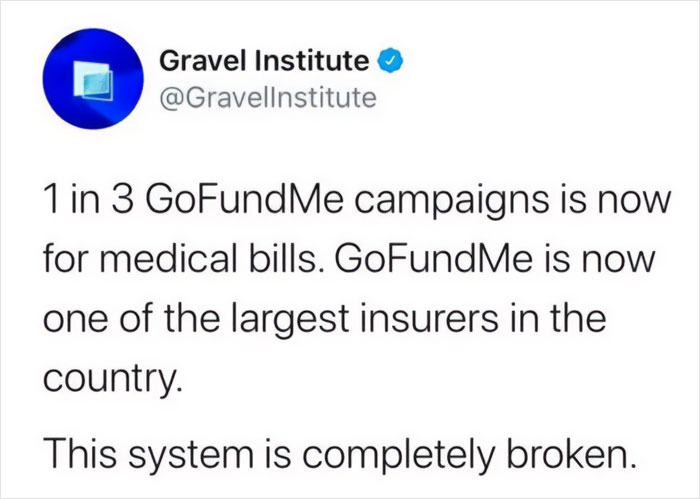Select the second 'GoFundMe' mention after 'bills.'

pyautogui.click(x=433, y=260)
